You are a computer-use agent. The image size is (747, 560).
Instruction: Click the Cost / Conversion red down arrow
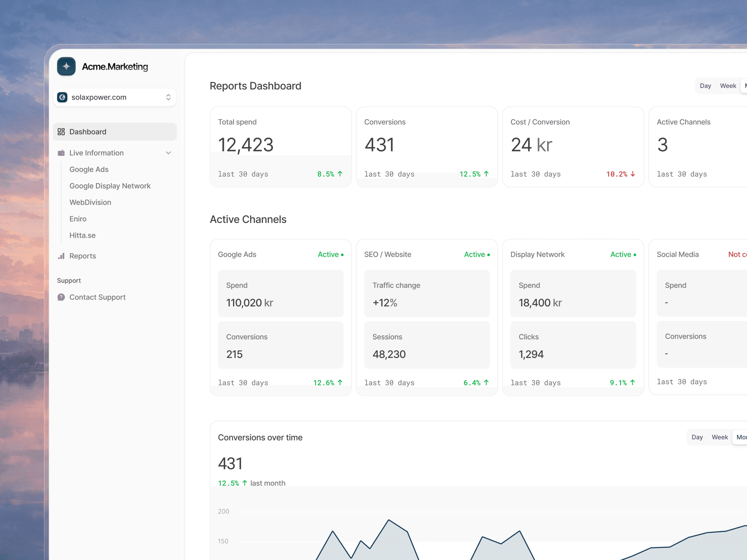(x=633, y=174)
